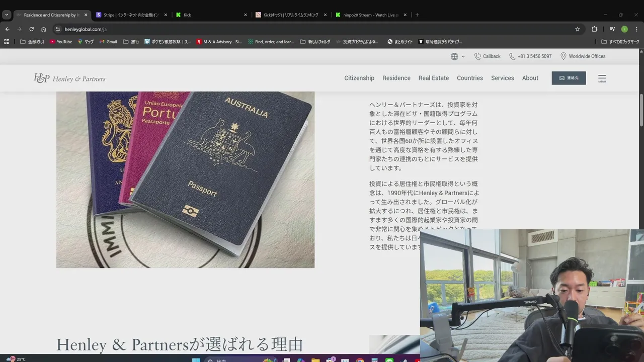This screenshot has height=362, width=644.
Task: Open the Chrome extensions puzzle icon
Action: pos(594,29)
